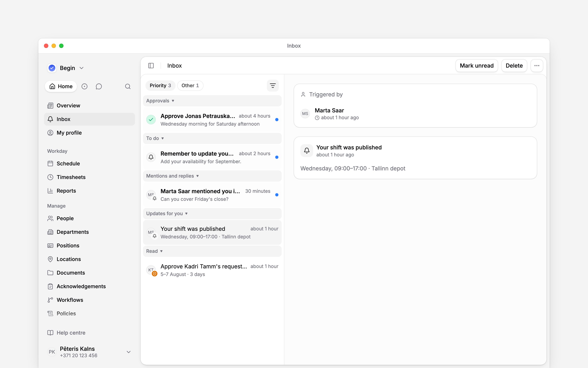The width and height of the screenshot is (588, 368).
Task: Toggle the sidebar panel icon
Action: [151, 66]
